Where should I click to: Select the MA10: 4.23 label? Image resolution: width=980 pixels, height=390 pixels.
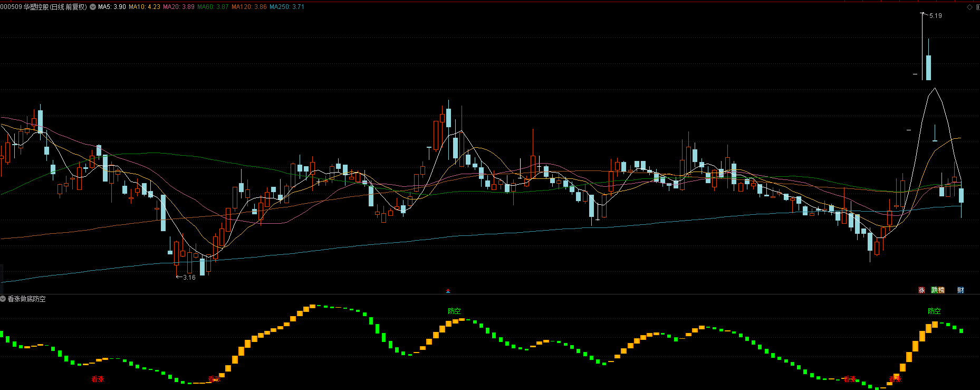(145, 7)
